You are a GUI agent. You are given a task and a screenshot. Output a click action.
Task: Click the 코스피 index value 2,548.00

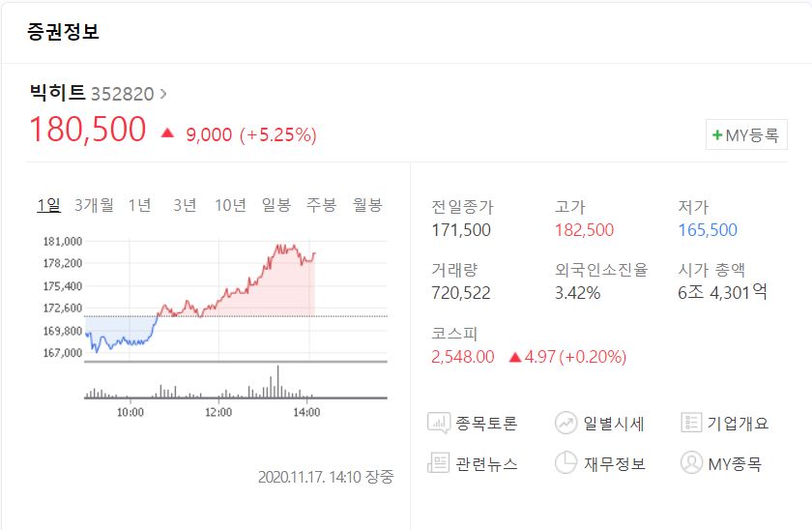[x=463, y=357]
